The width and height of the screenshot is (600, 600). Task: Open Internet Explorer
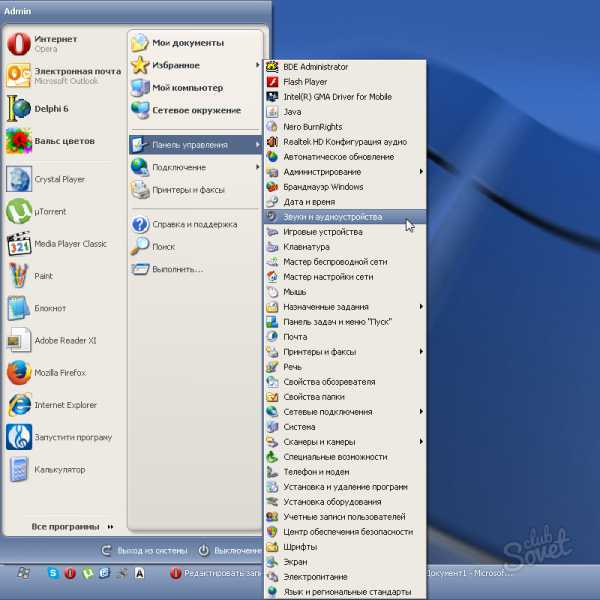click(x=63, y=405)
